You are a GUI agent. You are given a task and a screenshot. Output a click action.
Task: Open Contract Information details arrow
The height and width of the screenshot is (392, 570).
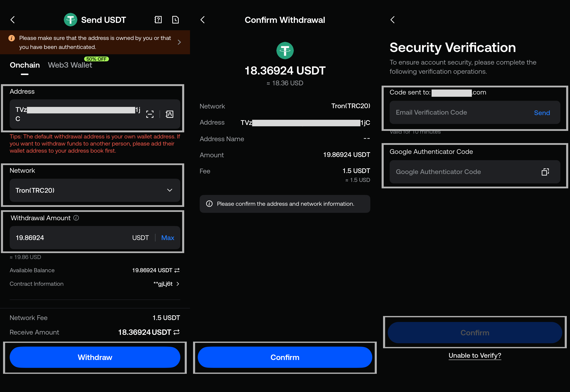(178, 284)
